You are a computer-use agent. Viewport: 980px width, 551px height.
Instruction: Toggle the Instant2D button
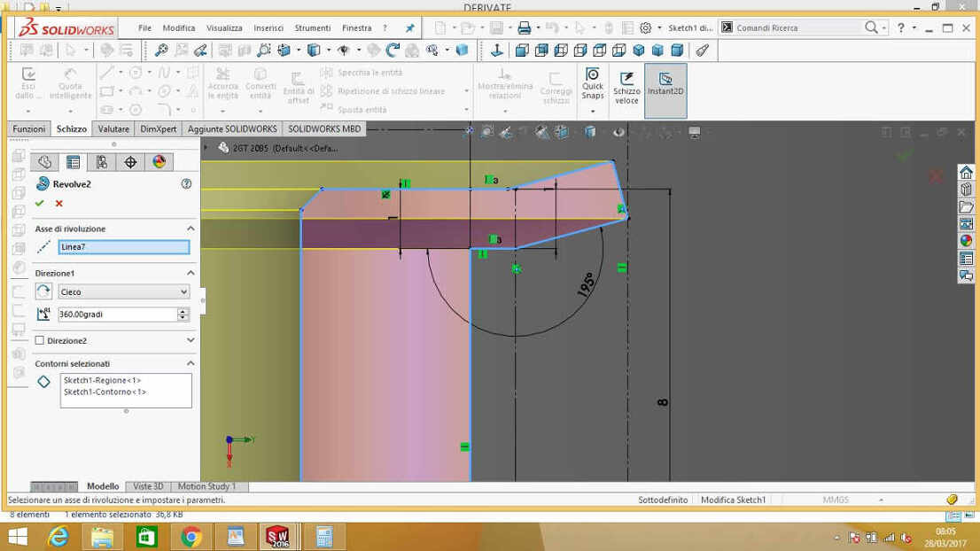coord(665,90)
